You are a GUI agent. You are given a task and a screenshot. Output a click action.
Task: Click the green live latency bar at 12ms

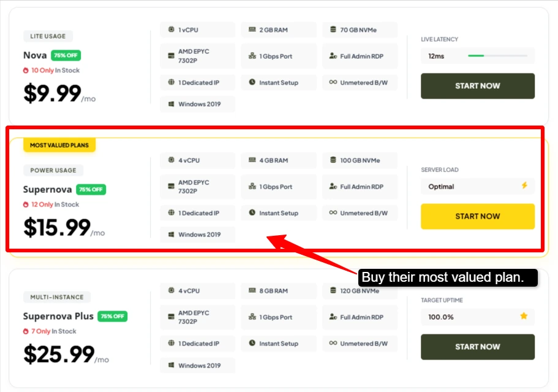(x=476, y=56)
